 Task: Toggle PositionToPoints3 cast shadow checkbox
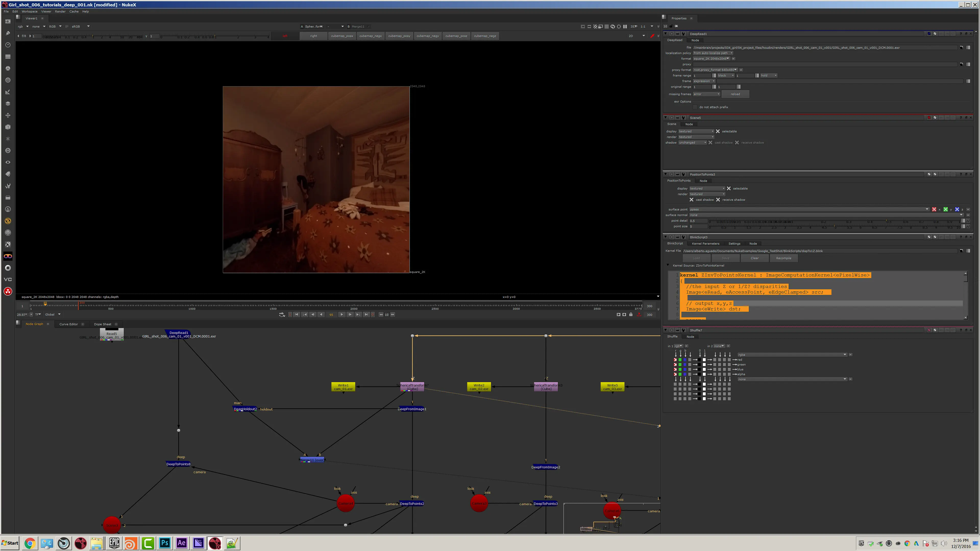692,200
